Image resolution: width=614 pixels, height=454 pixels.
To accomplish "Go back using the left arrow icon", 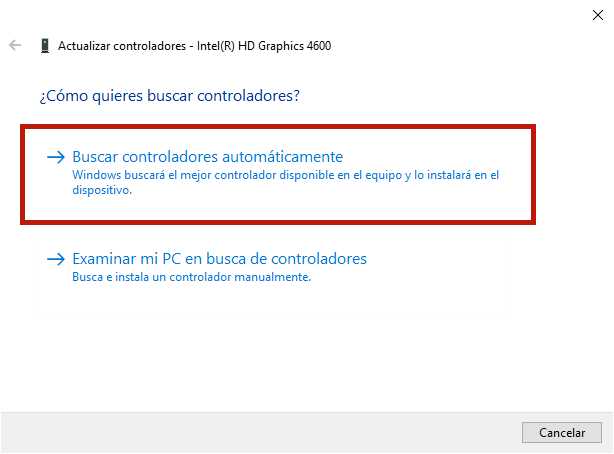I will [15, 45].
